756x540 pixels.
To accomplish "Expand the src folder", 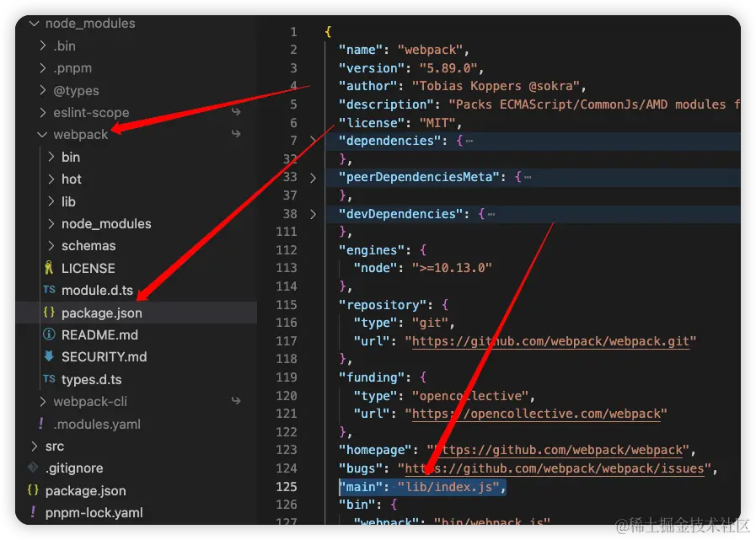I will pos(35,446).
